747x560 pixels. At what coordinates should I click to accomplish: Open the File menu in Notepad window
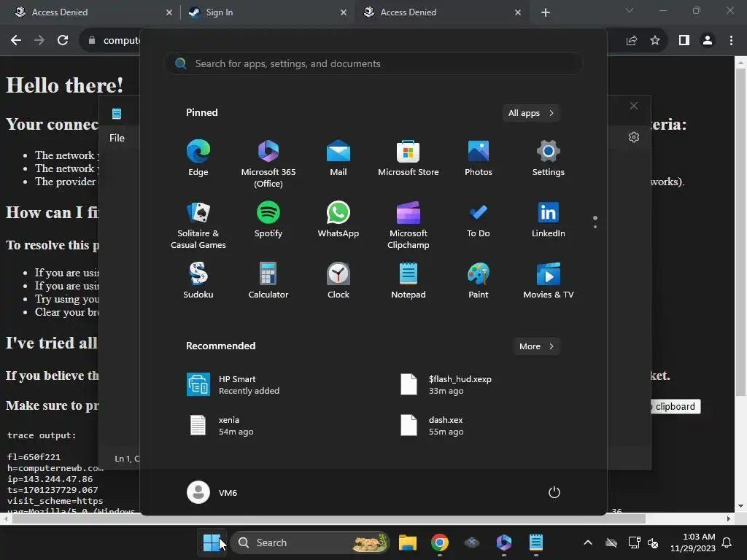117,138
